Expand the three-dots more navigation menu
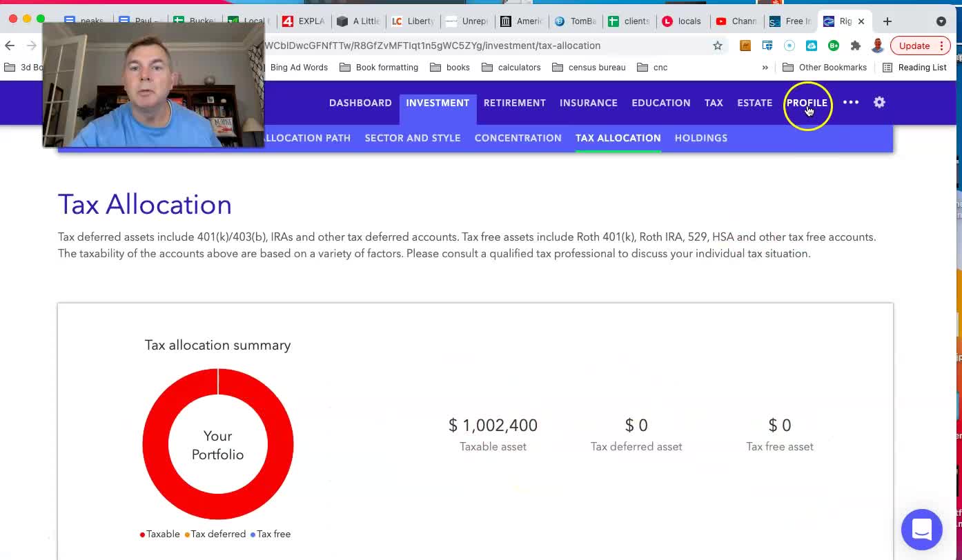This screenshot has width=962, height=560. pyautogui.click(x=851, y=102)
